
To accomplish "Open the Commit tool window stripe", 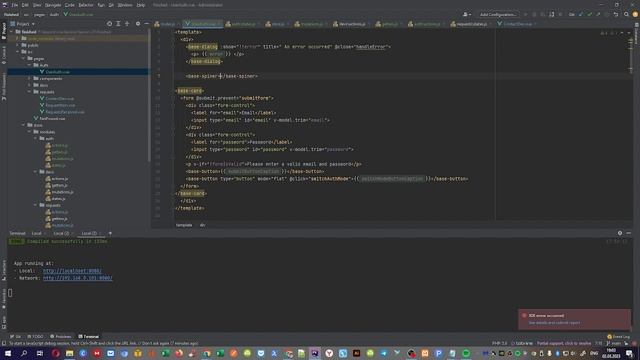I will click(4, 55).
